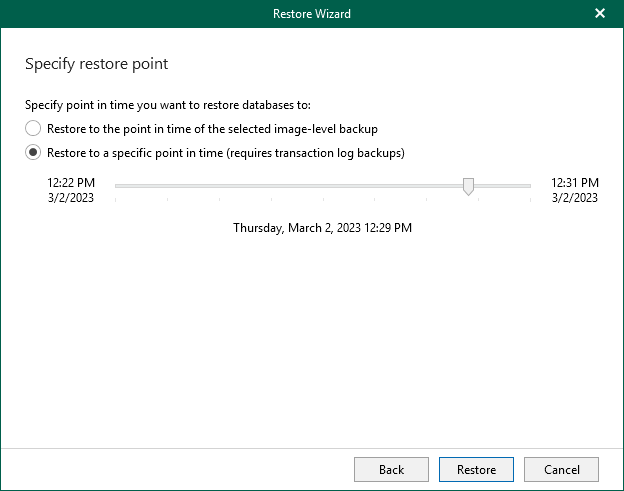Click the leftmost tick mark below slider
Image resolution: width=624 pixels, height=491 pixels.
[116, 199]
